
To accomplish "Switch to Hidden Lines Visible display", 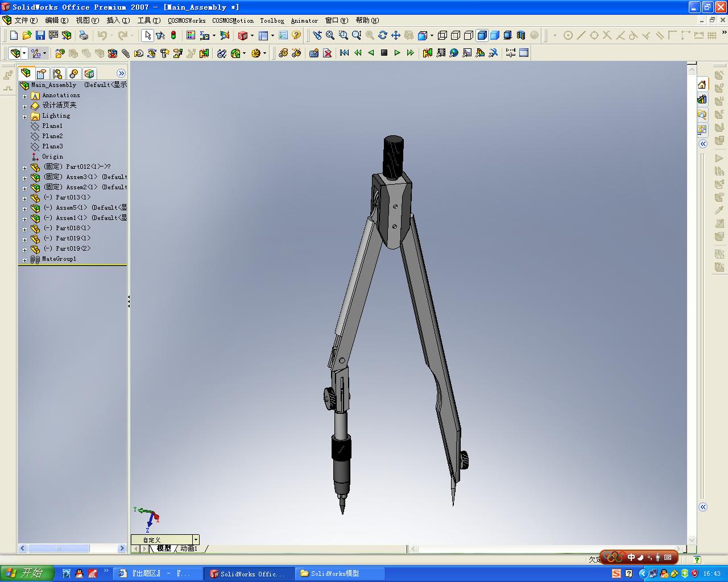I will 456,35.
